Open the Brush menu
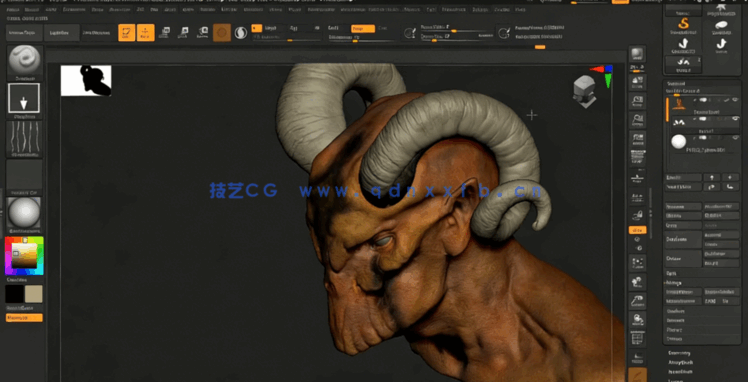 [x=32, y=10]
